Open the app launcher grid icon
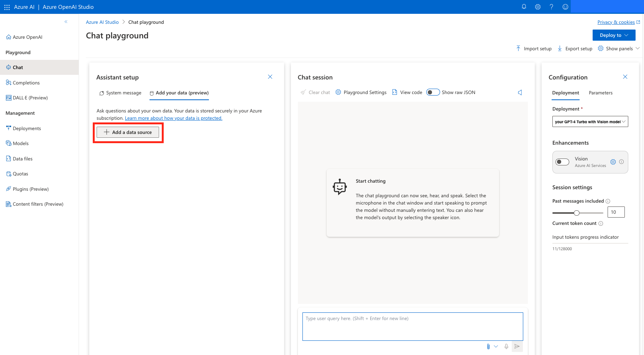 point(7,7)
